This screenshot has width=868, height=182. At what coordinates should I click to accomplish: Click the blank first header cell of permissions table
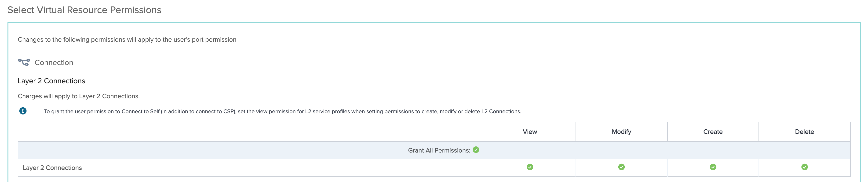coord(251,132)
